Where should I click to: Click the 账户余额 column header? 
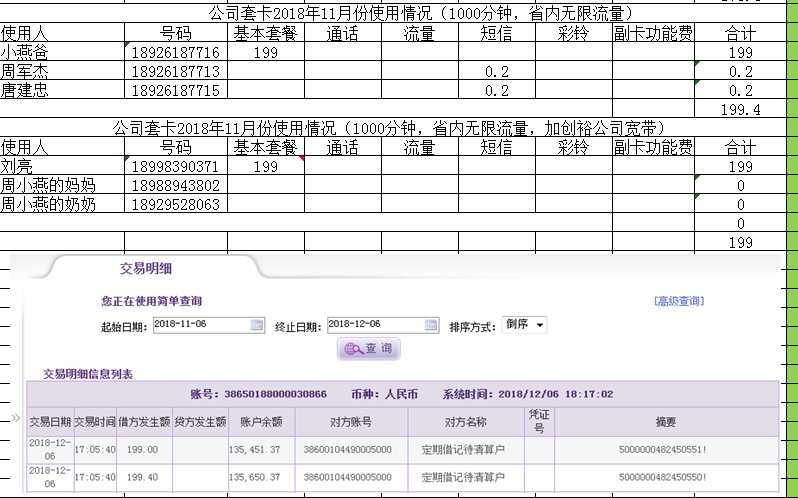pyautogui.click(x=261, y=421)
